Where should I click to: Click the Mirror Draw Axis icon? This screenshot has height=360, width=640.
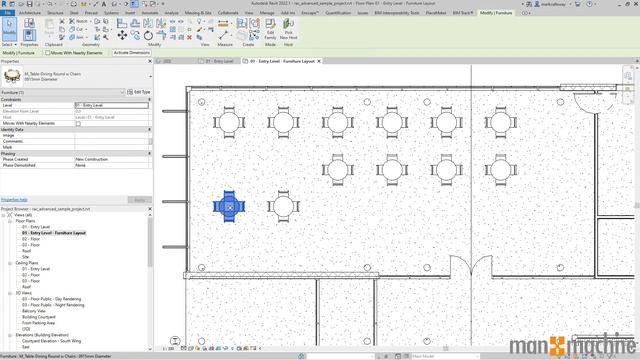tap(161, 23)
